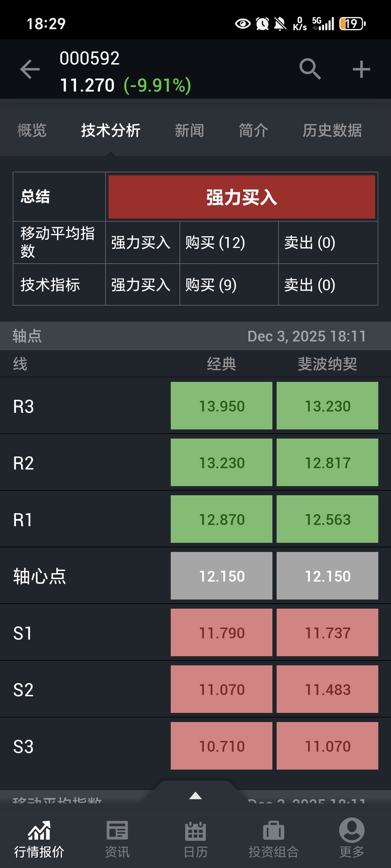Image resolution: width=391 pixels, height=868 pixels.
Task: Tap the back arrow icon
Action: (x=30, y=69)
